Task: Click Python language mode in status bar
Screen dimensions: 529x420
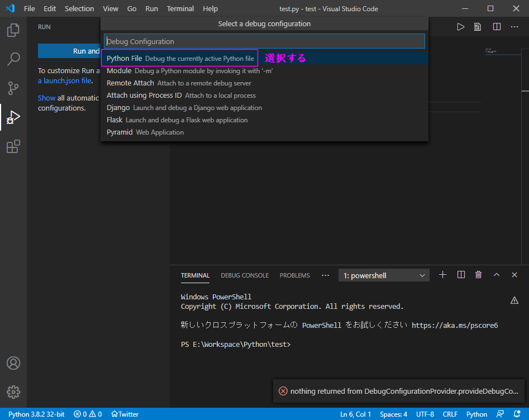Action: (x=476, y=414)
